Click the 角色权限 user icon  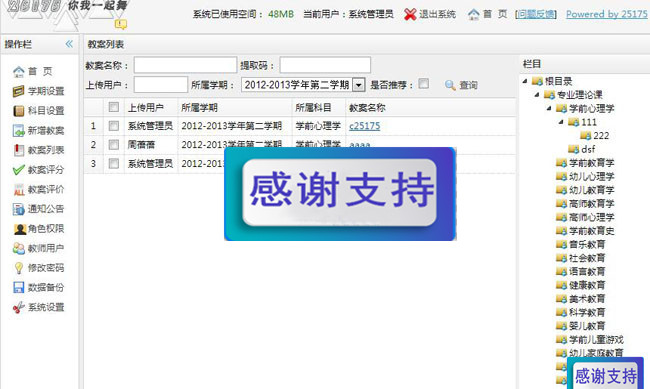19,229
